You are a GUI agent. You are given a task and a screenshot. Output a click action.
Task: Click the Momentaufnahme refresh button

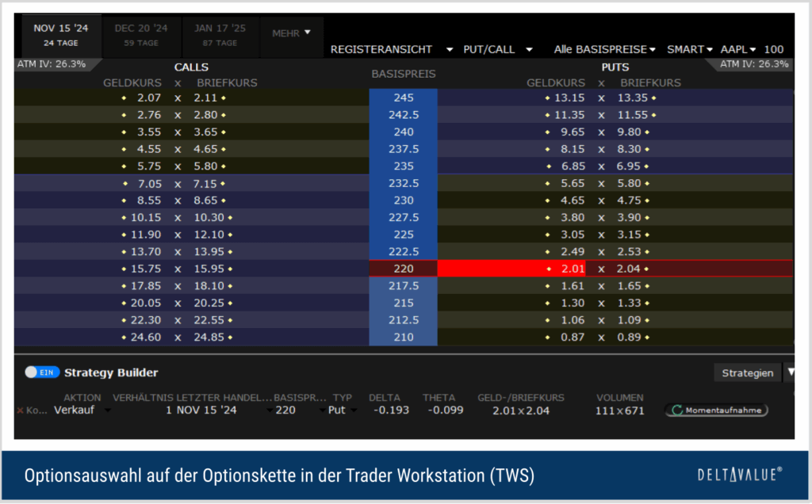click(x=715, y=410)
